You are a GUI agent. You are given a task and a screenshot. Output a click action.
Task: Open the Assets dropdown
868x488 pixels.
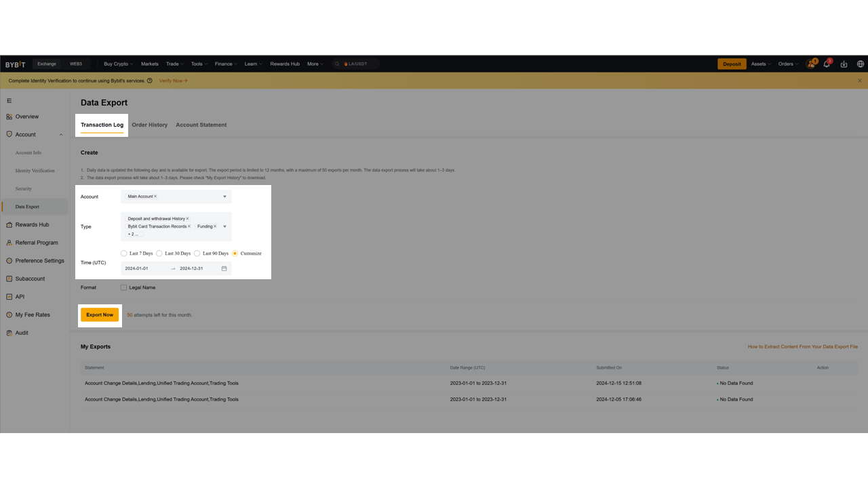pos(761,64)
